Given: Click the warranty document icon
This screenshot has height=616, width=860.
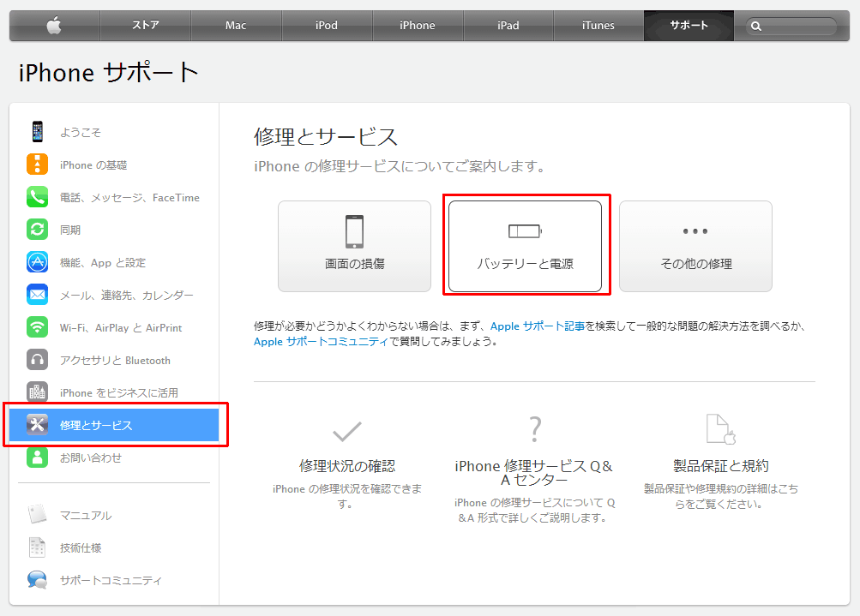Looking at the screenshot, I should coord(721,429).
